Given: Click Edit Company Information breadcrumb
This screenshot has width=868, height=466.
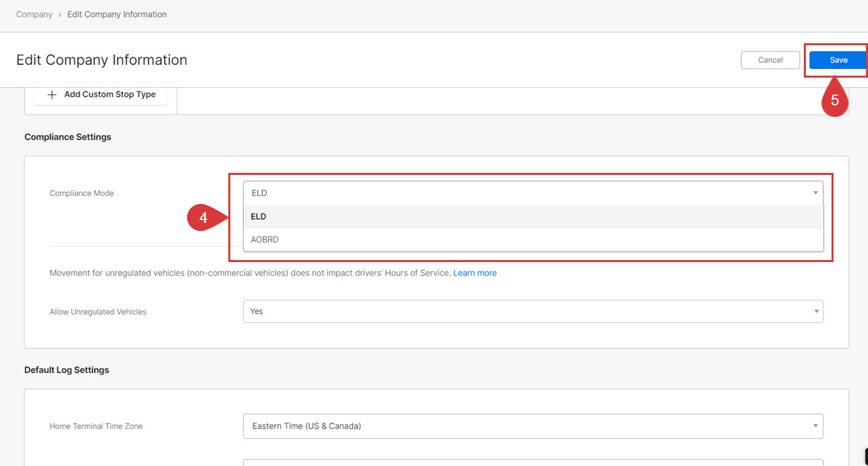Looking at the screenshot, I should tap(117, 14).
